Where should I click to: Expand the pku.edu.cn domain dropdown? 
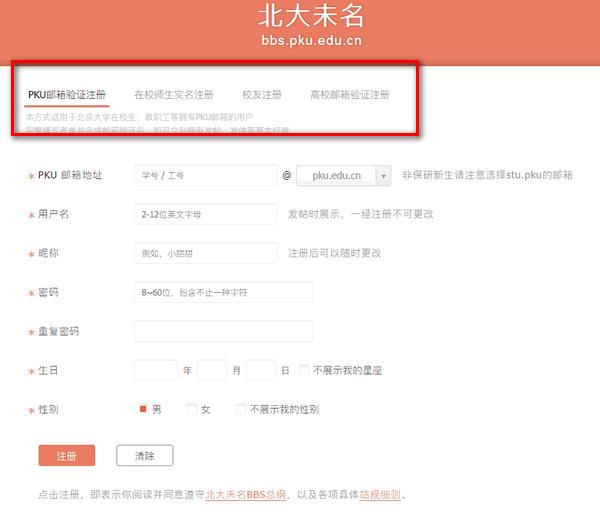click(383, 175)
